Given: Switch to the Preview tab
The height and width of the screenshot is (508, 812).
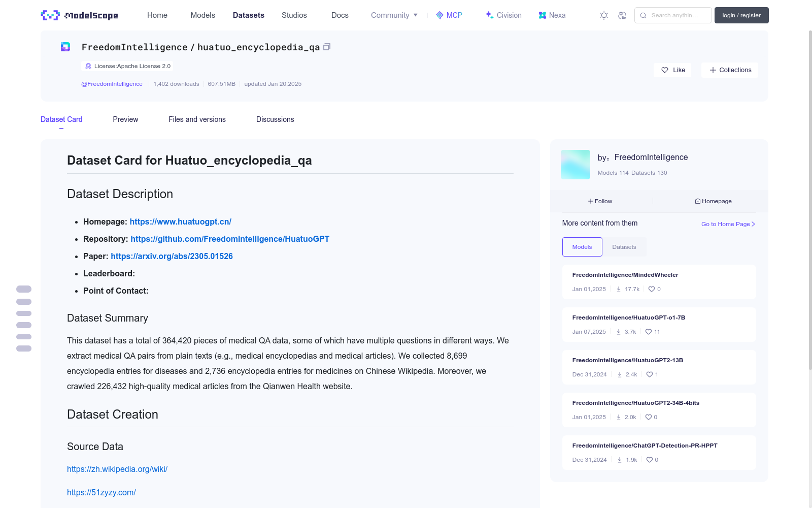Looking at the screenshot, I should [125, 119].
